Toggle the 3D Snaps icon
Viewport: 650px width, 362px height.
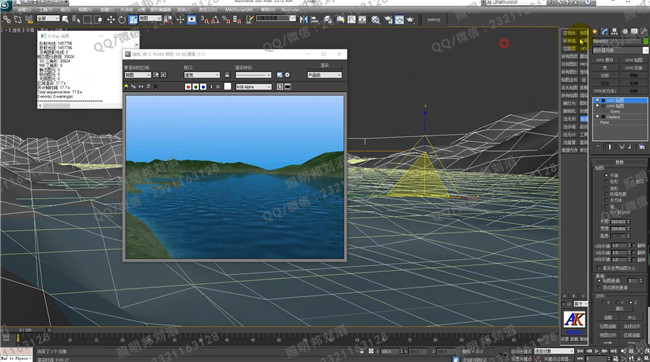point(204,19)
